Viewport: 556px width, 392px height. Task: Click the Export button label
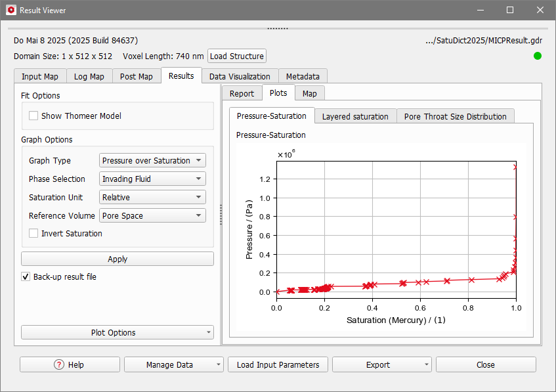point(378,364)
